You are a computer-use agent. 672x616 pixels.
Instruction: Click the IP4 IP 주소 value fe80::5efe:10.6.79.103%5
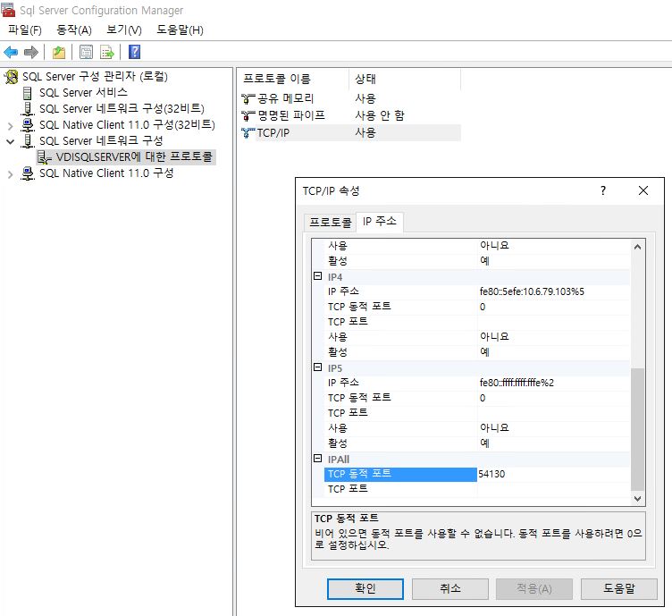554,292
